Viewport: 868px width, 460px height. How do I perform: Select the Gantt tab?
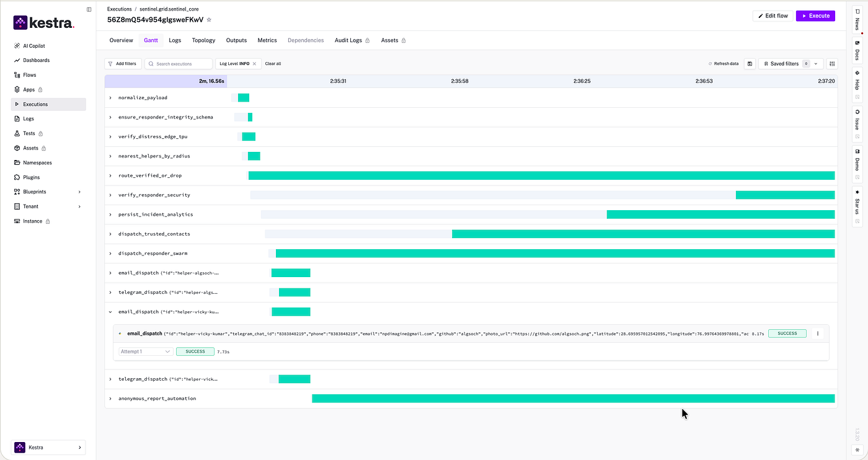151,40
